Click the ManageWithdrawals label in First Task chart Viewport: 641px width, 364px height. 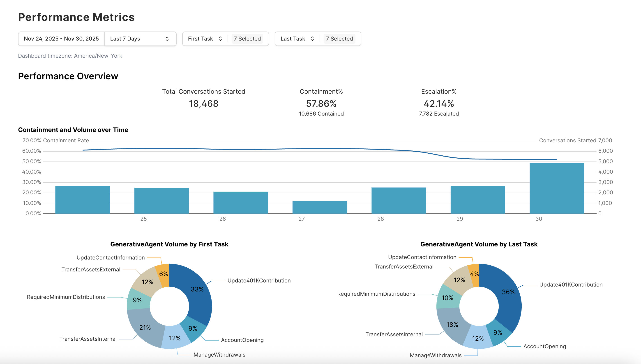pyautogui.click(x=219, y=355)
